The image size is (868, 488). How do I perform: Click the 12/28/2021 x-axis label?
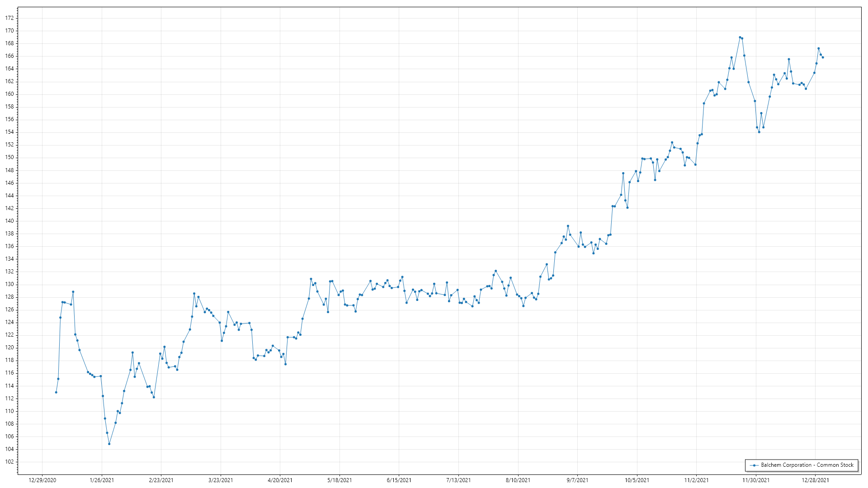815,480
